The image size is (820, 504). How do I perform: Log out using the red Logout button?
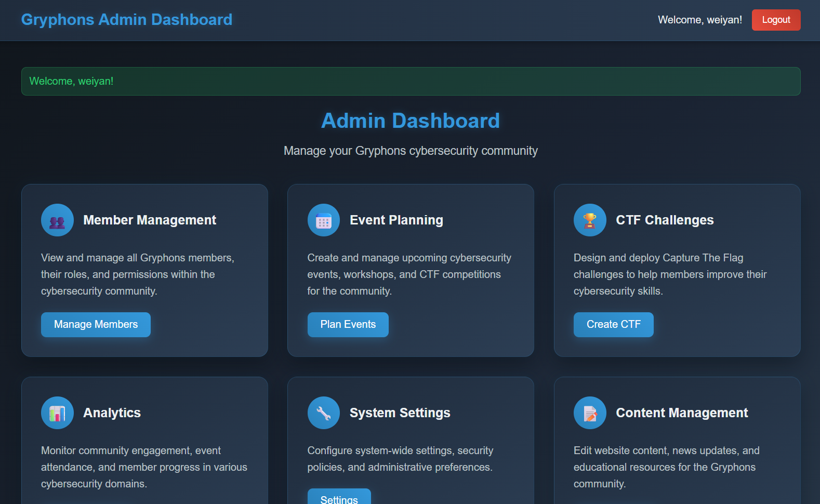(776, 20)
